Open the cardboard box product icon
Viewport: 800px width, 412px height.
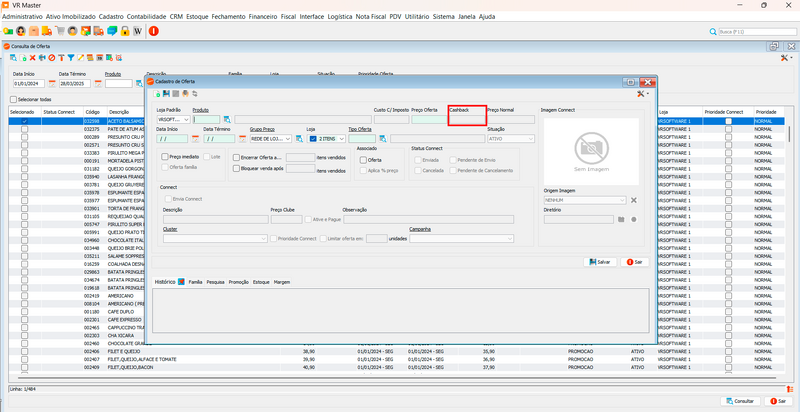pyautogui.click(x=34, y=31)
